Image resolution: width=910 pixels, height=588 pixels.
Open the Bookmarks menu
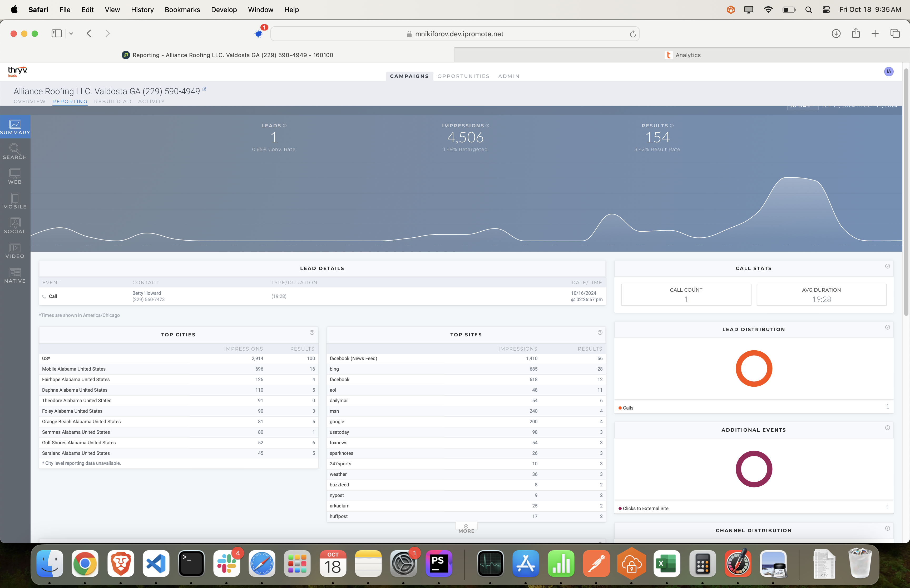182,9
